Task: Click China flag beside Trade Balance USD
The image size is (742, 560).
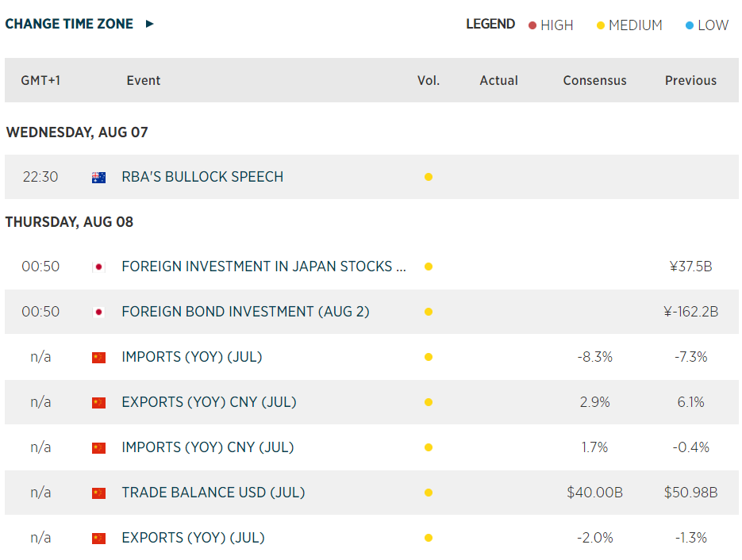Action: pos(98,493)
